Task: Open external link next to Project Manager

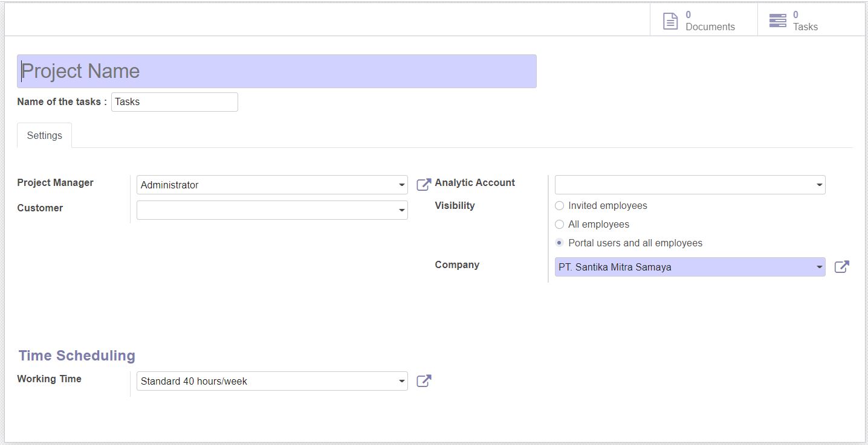Action: coord(424,184)
